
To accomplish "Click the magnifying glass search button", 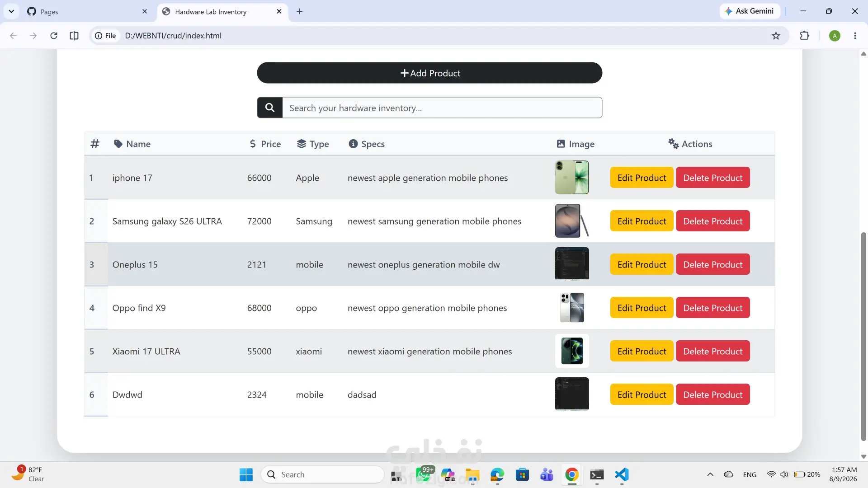I will 270,108.
